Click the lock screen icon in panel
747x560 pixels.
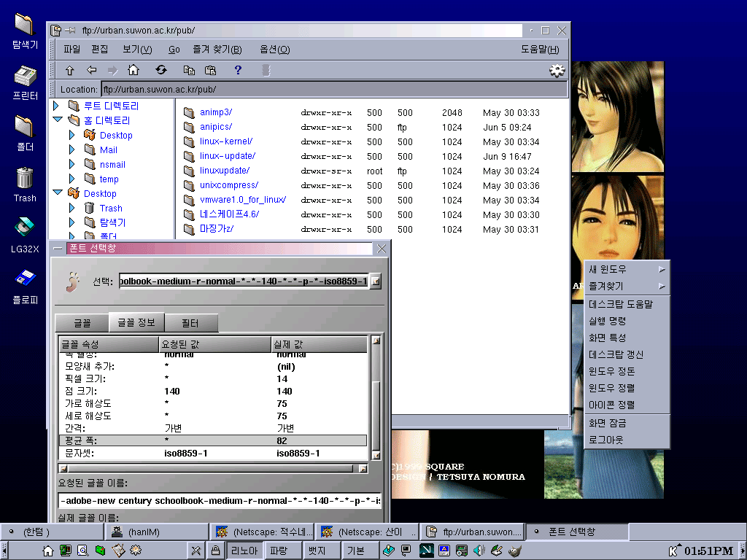point(216,551)
